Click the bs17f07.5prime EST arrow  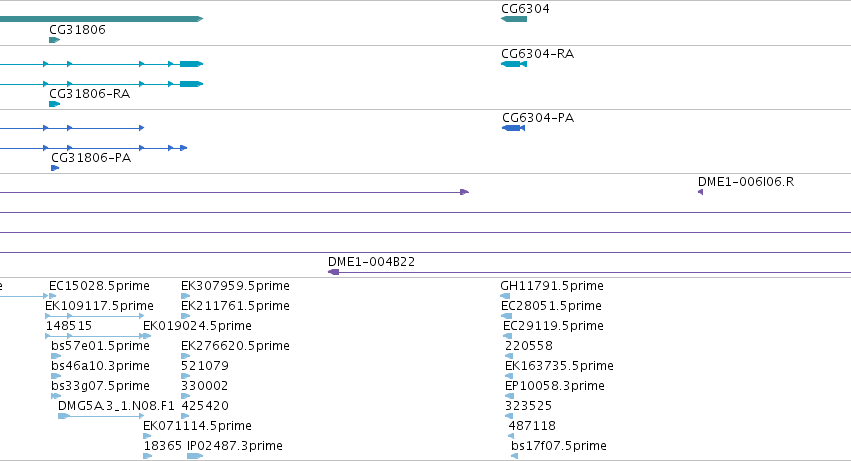(515, 456)
